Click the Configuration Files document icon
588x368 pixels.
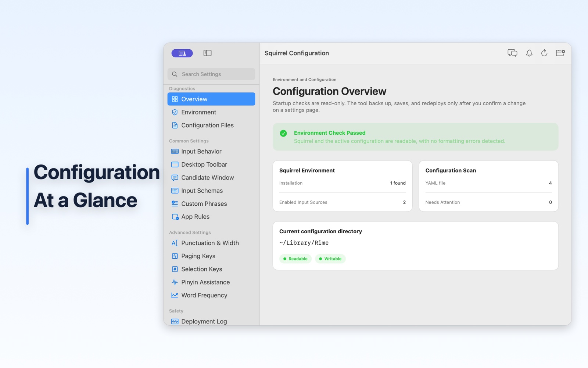pos(175,125)
